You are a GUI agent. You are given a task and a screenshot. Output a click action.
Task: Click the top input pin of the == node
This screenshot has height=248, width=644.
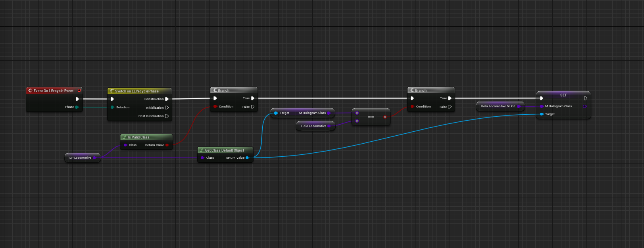point(357,113)
